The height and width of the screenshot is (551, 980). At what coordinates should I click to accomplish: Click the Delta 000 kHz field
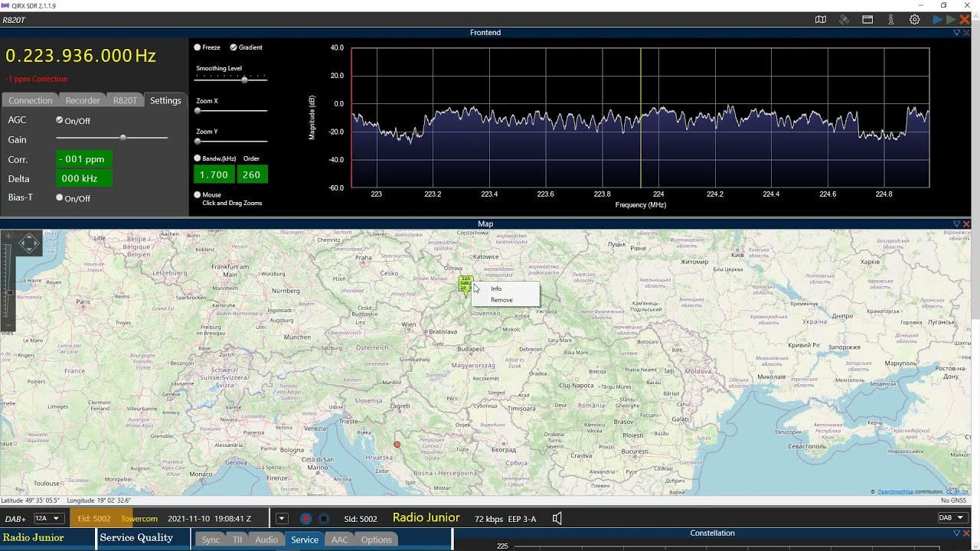click(84, 178)
